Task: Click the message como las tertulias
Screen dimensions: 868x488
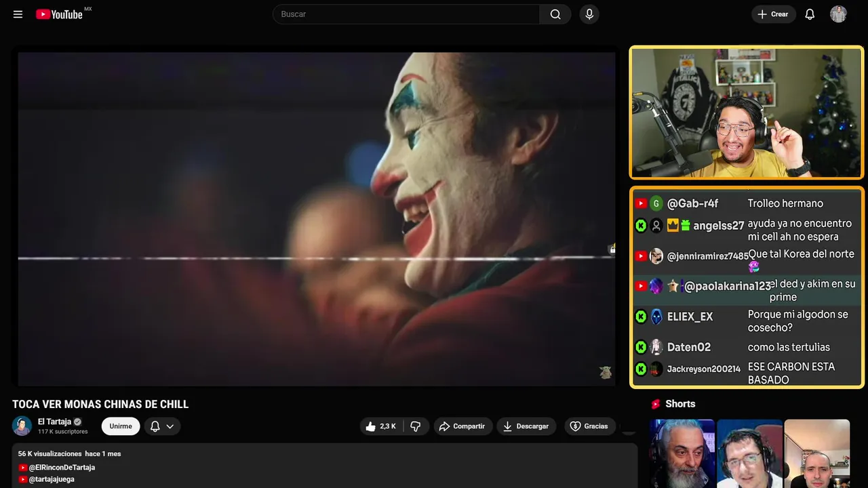Action: pos(789,347)
